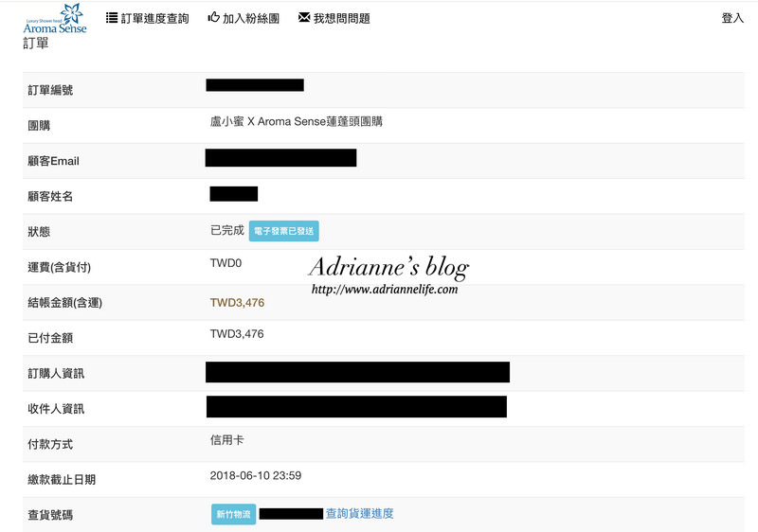The height and width of the screenshot is (532, 758).
Task: Click the thumbs-up icon beside 加入粉絲團
Action: pos(214,17)
